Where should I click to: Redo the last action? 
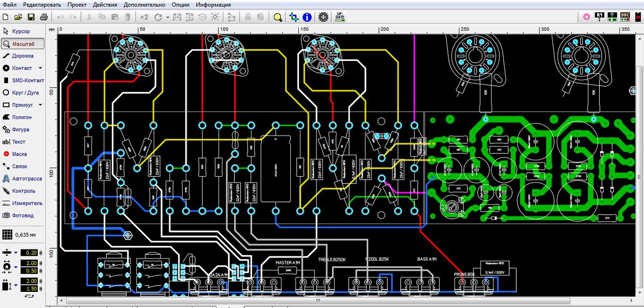pos(73,17)
